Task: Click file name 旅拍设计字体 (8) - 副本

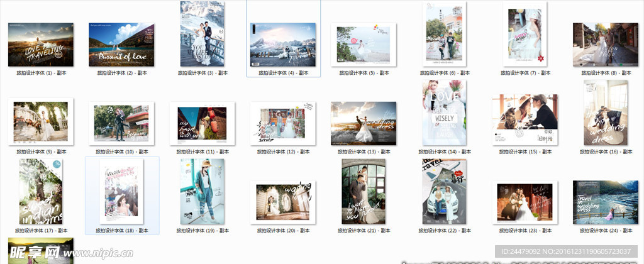Action: [606, 73]
